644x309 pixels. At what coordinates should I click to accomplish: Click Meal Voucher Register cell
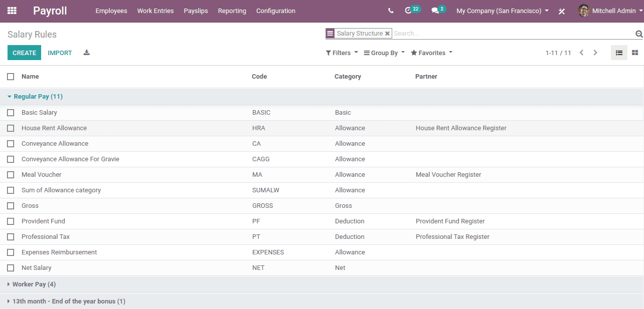click(x=448, y=175)
